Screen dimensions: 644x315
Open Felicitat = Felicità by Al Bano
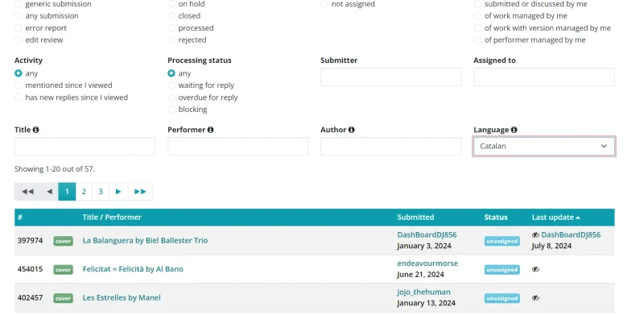133,269
